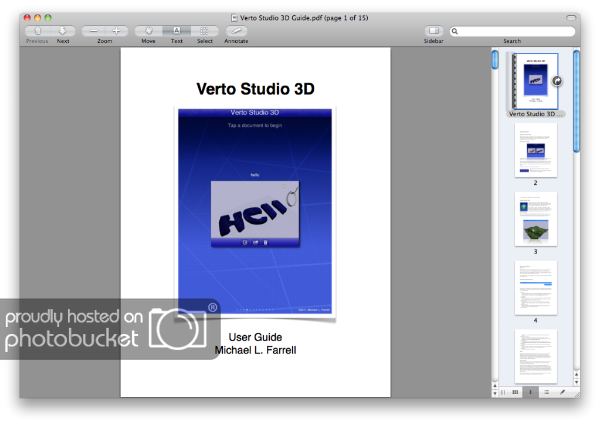Activate the Text selection tool
The image size is (600, 425).
[x=176, y=31]
